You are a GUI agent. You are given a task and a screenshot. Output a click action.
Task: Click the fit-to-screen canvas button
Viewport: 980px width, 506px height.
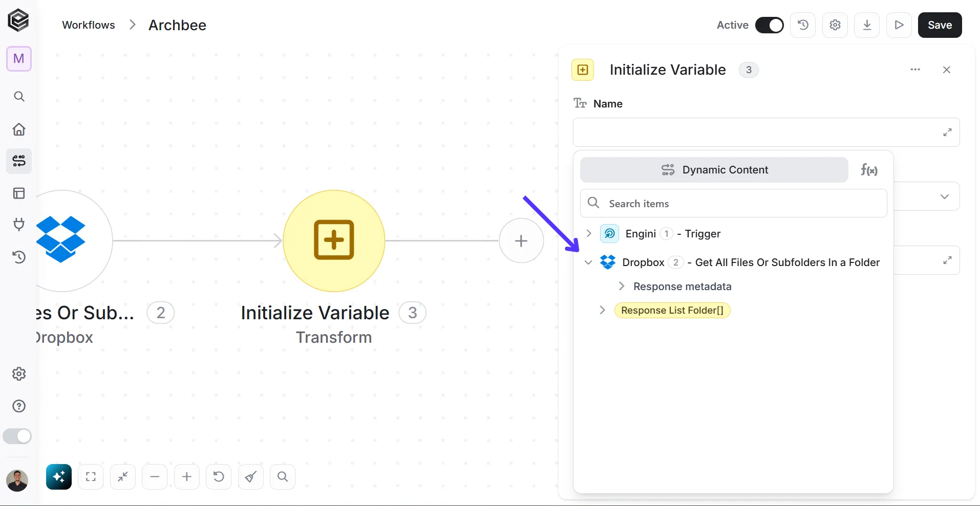[x=91, y=477]
